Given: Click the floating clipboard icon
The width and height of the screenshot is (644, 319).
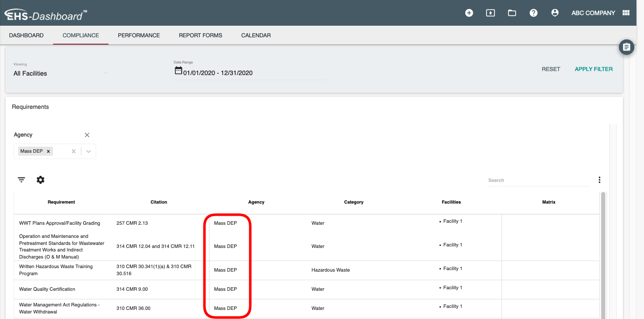Looking at the screenshot, I should pos(626,47).
